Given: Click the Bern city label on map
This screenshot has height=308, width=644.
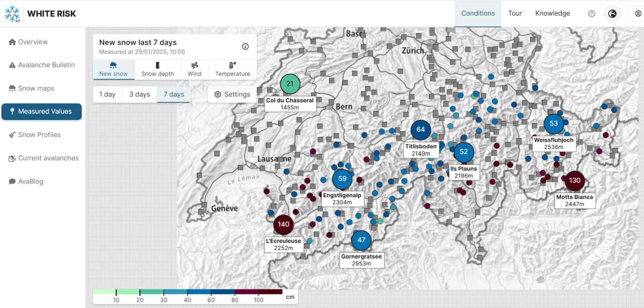Looking at the screenshot, I should pyautogui.click(x=344, y=107).
